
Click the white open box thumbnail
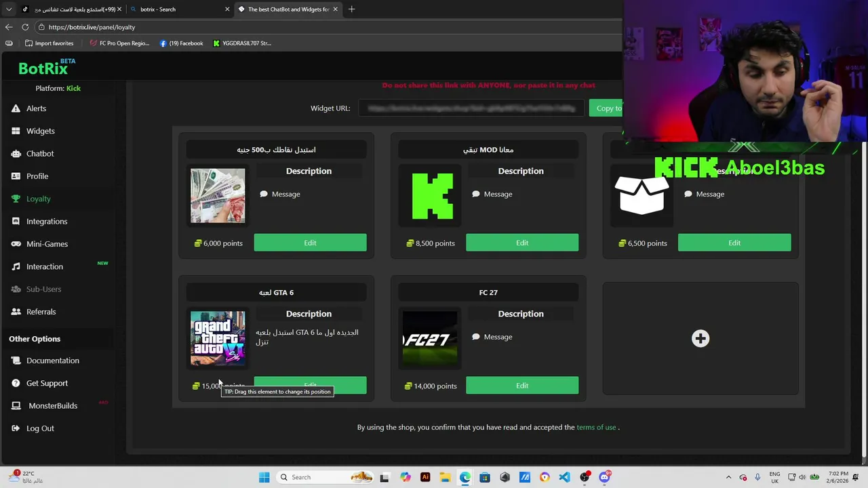click(642, 195)
